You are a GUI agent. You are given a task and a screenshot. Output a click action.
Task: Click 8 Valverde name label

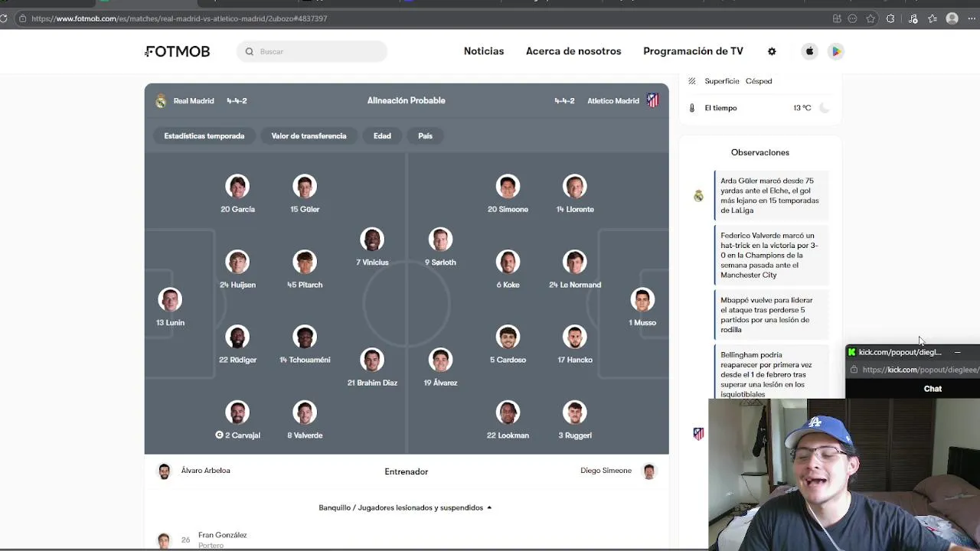[x=305, y=435]
